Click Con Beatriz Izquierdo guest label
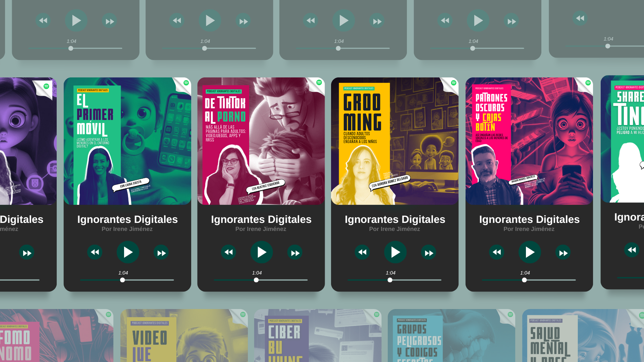Viewport: 644px width, 362px height. [265, 186]
